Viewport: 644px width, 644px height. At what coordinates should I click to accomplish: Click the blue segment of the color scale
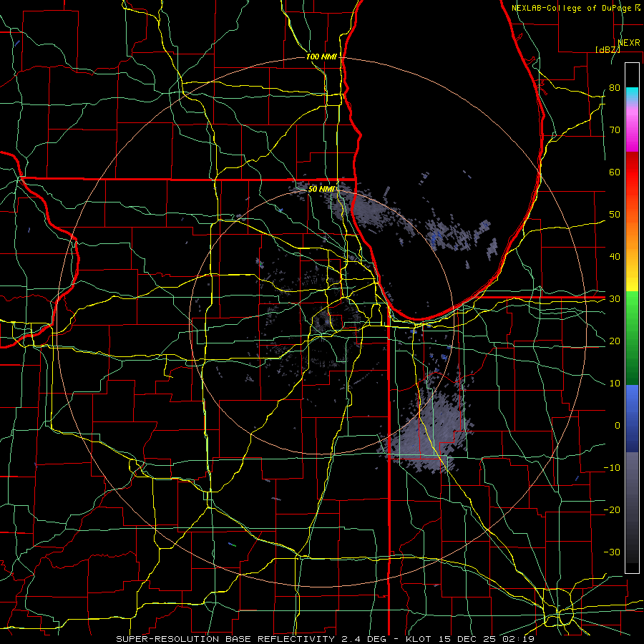pyautogui.click(x=632, y=418)
